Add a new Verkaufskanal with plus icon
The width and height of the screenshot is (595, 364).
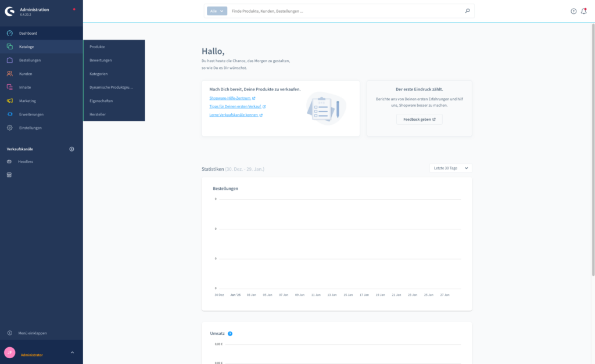coord(71,149)
